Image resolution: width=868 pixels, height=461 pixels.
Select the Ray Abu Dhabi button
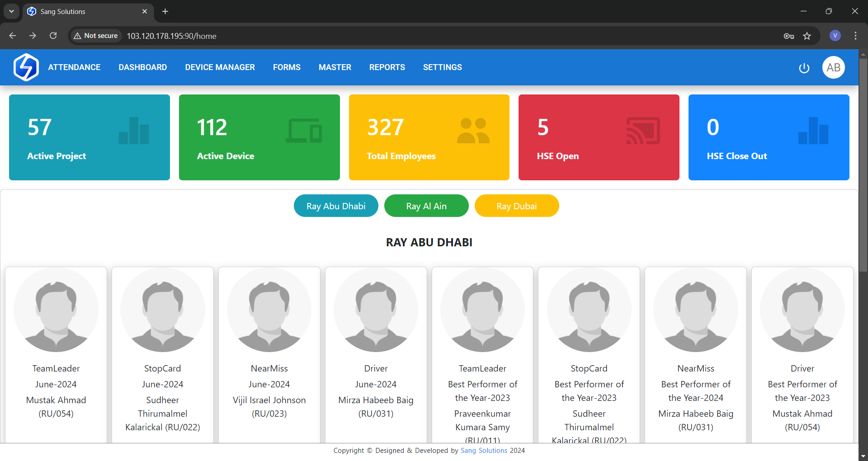click(336, 206)
